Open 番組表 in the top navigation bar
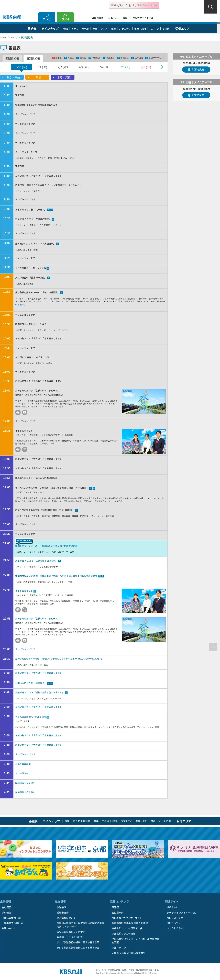Viewport: 220px width, 980px height. click(x=32, y=29)
